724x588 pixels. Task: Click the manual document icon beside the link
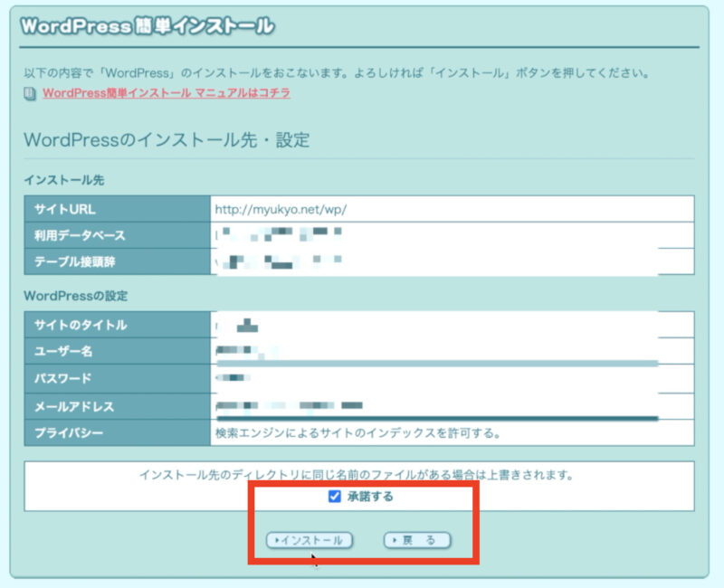coord(30,94)
